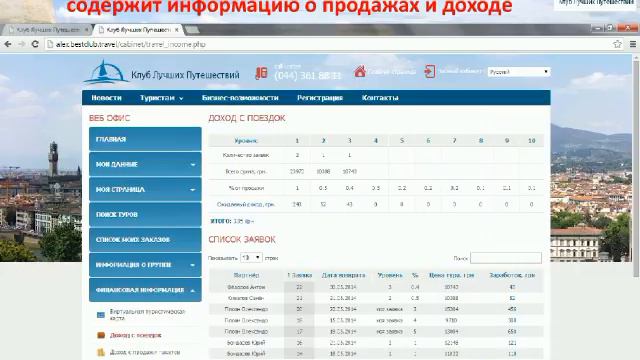
Task: Sort by № Заявки column header
Action: tap(299, 276)
